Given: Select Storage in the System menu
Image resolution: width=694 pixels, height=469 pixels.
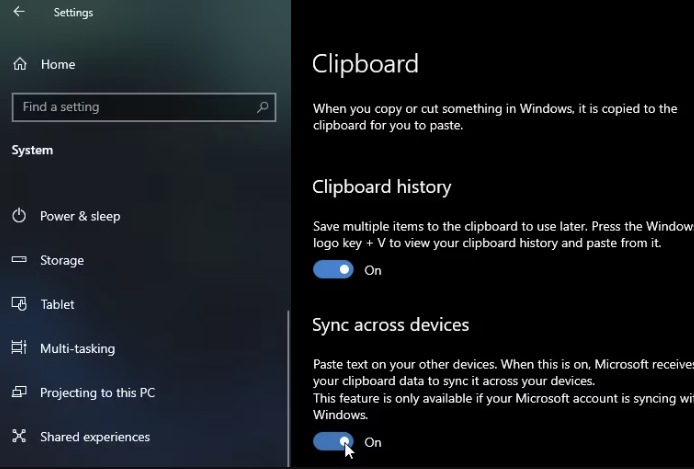Looking at the screenshot, I should tap(62, 260).
